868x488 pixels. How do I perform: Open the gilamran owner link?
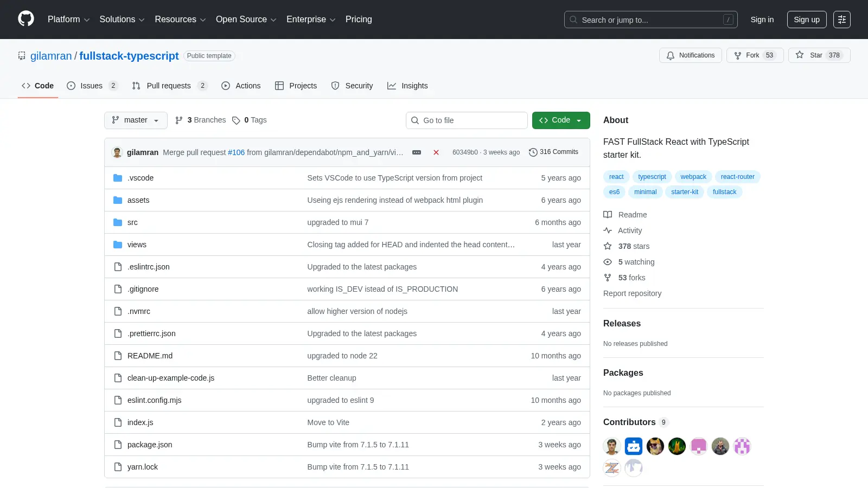(51, 56)
